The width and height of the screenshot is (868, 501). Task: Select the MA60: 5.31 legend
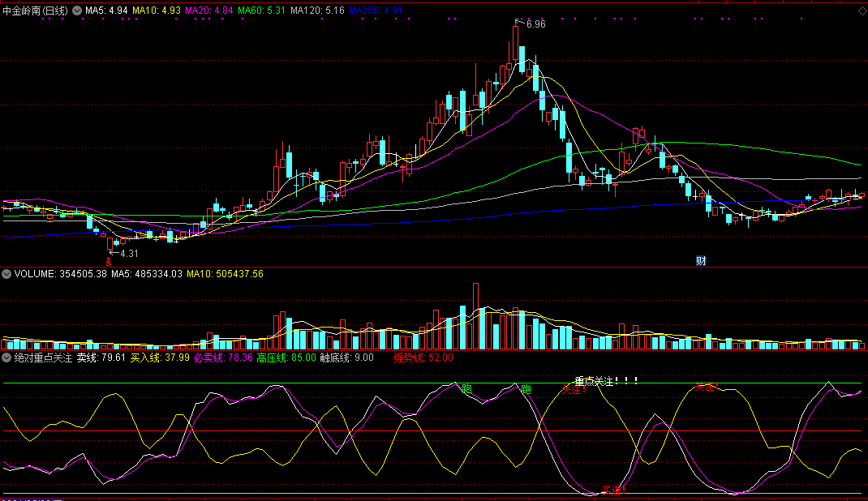[261, 11]
